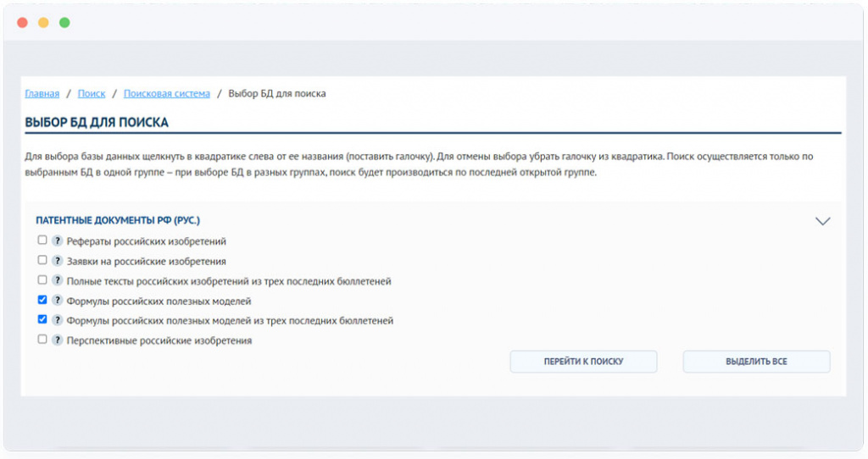The image size is (868, 459).
Task: Click the ВЫДЕЛИТЬ ВСЕ button
Action: pyautogui.click(x=756, y=362)
